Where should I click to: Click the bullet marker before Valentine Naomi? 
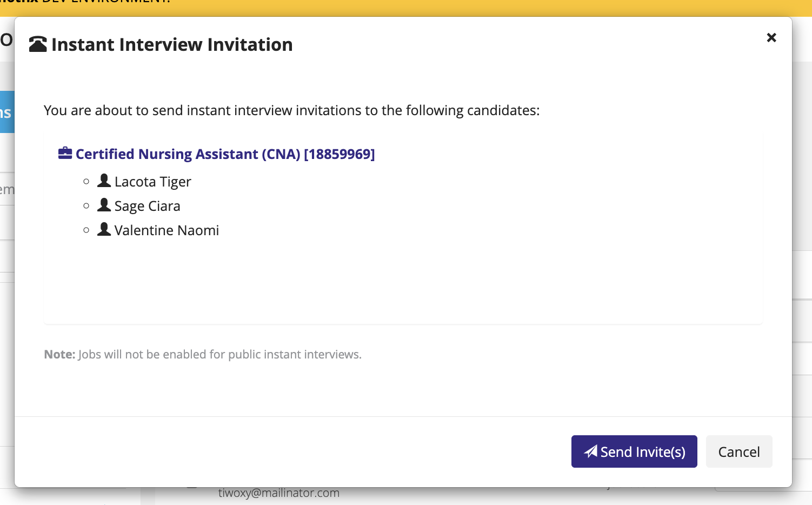click(86, 230)
